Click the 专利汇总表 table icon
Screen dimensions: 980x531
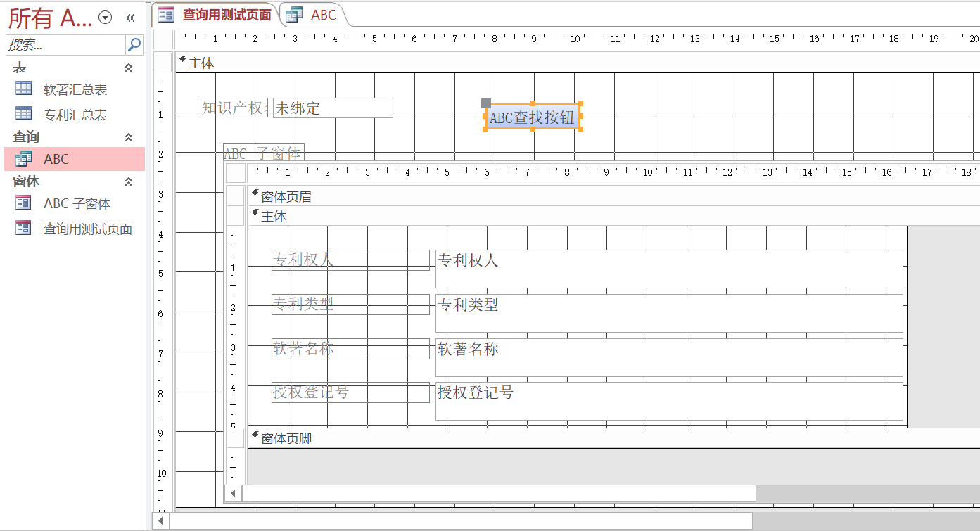tap(24, 113)
